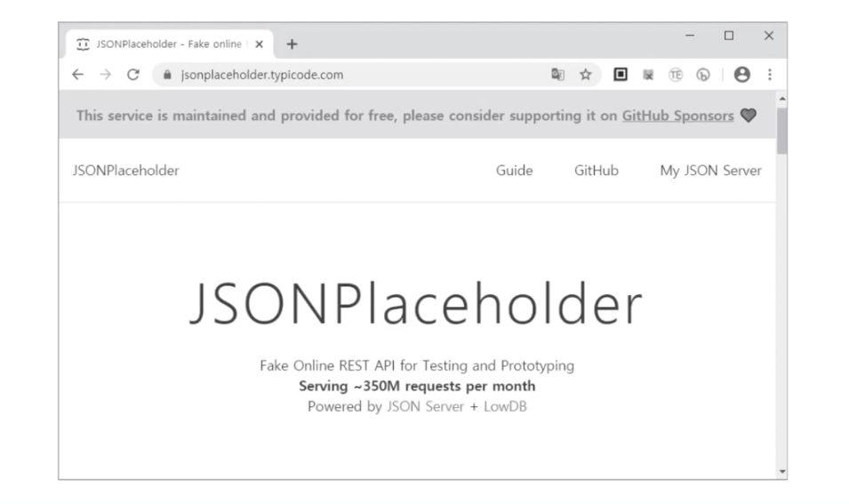The image size is (849, 504).
Task: Bookmark this page with the star icon
Action: (x=585, y=74)
